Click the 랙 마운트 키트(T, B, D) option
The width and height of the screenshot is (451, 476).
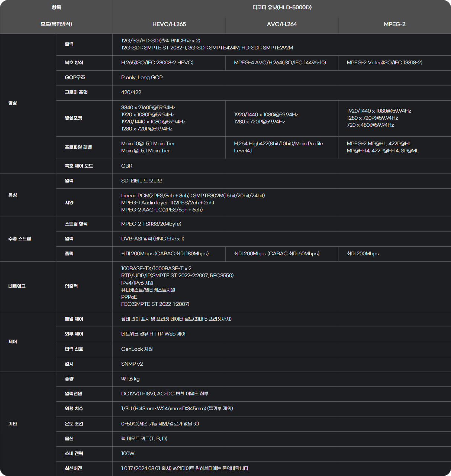point(144,439)
